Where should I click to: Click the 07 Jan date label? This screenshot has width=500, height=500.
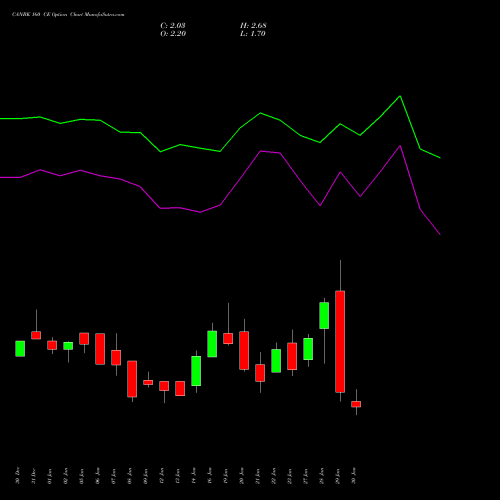(x=114, y=476)
